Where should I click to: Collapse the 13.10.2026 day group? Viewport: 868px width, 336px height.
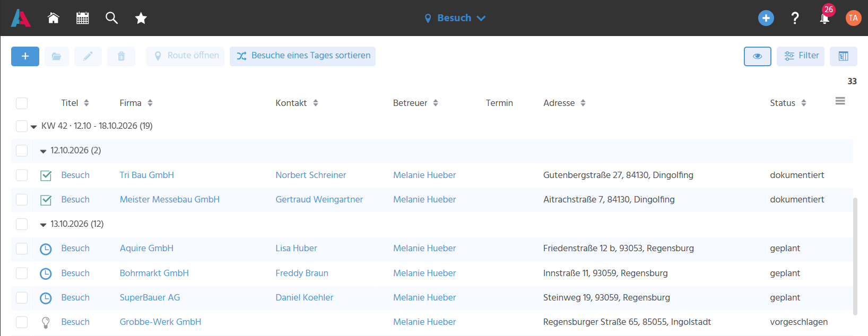(43, 225)
